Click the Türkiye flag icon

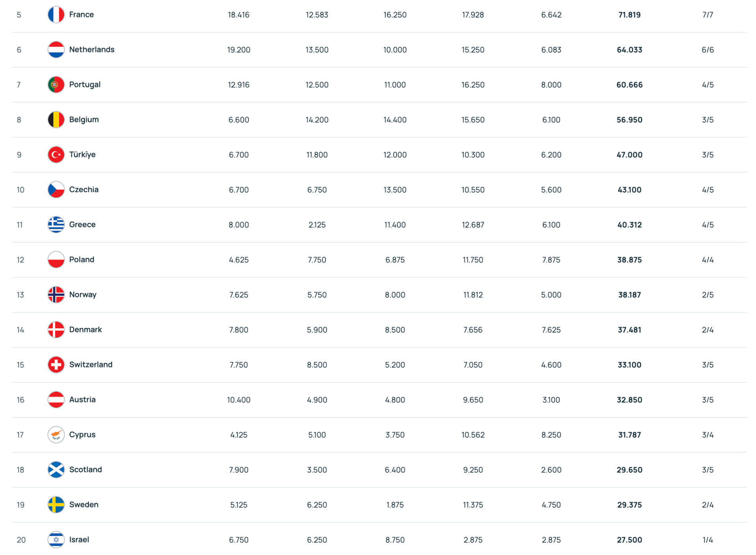click(56, 155)
